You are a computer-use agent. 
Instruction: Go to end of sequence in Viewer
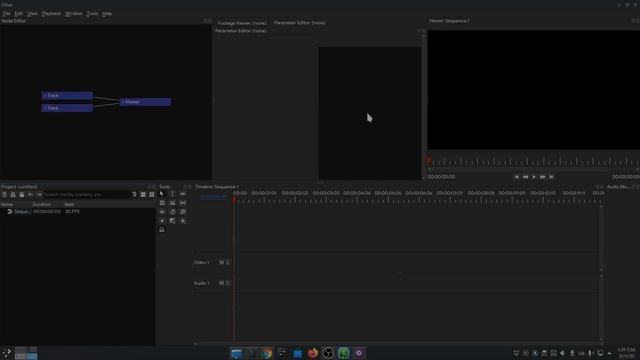(551, 177)
